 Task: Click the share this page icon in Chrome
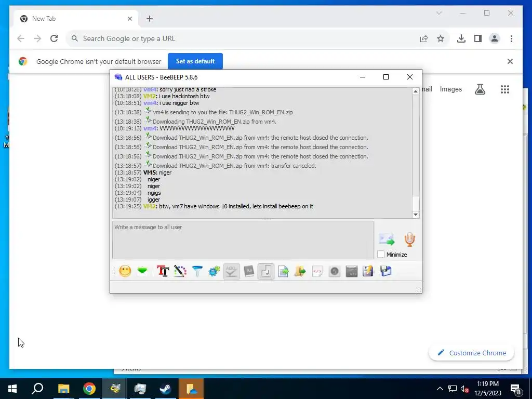click(424, 38)
